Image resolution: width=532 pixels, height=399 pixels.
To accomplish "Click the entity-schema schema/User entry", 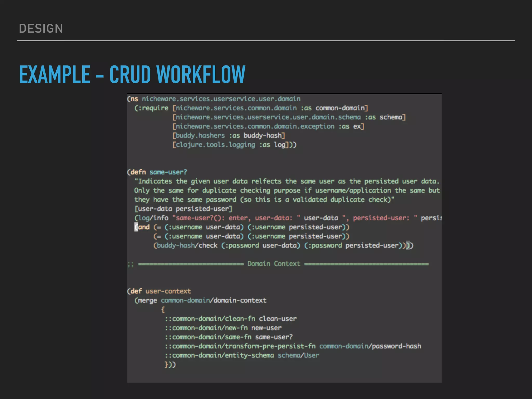I will pyautogui.click(x=242, y=355).
